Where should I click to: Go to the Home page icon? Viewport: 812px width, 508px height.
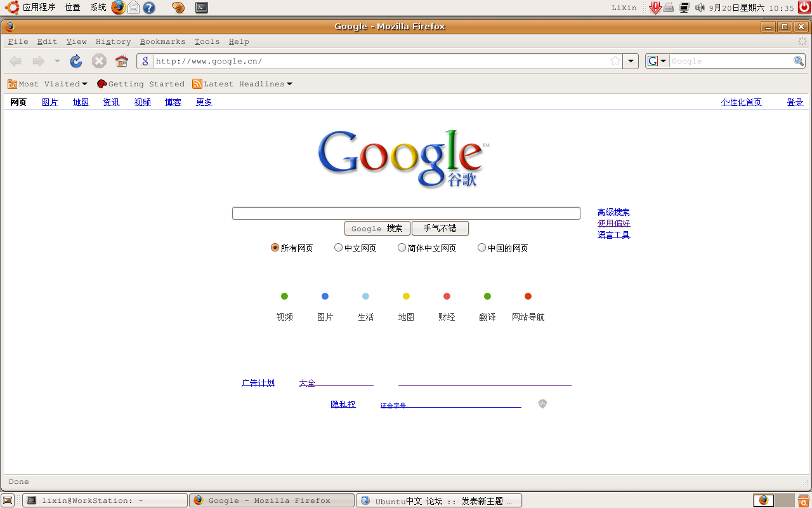click(x=122, y=61)
